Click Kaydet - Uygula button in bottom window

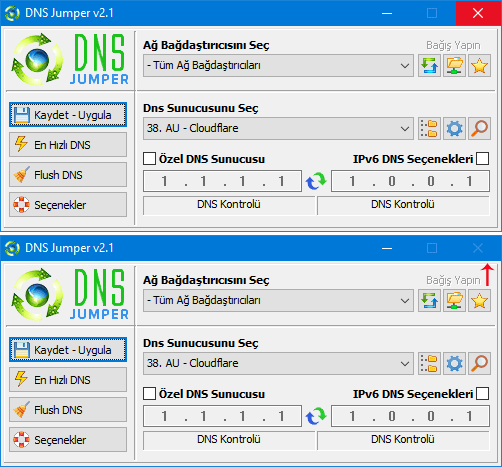click(x=68, y=350)
